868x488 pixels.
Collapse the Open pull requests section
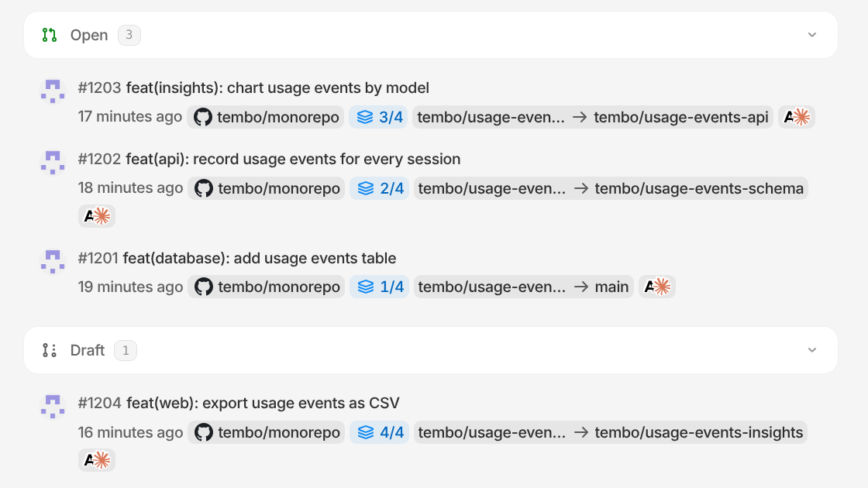click(x=811, y=35)
